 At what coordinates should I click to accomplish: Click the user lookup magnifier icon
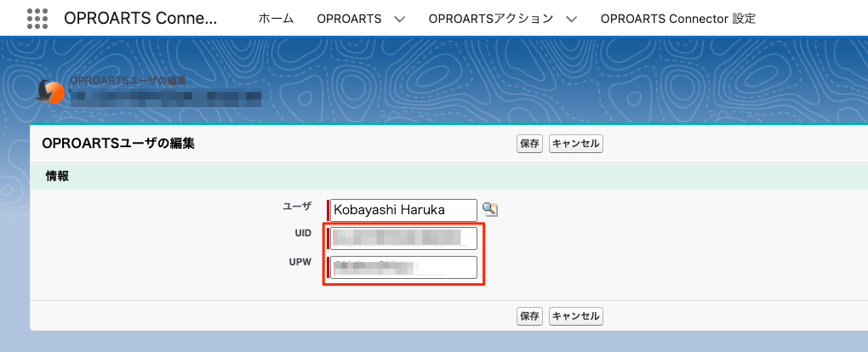490,209
